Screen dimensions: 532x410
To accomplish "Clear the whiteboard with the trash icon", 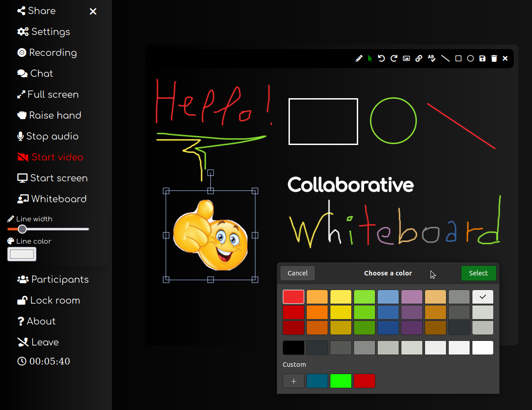I will (x=494, y=58).
